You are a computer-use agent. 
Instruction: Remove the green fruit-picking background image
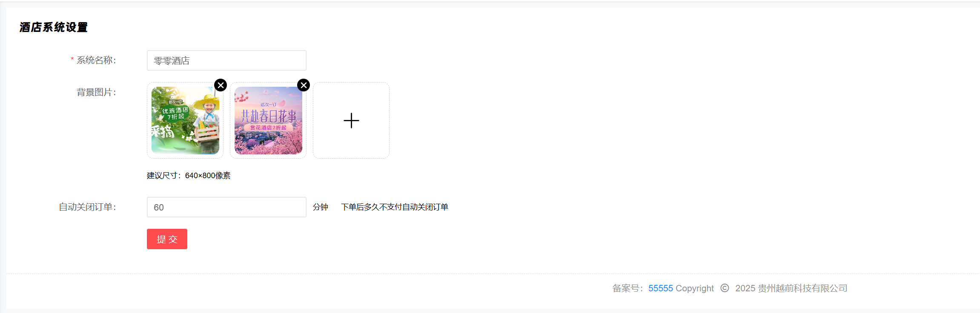221,85
